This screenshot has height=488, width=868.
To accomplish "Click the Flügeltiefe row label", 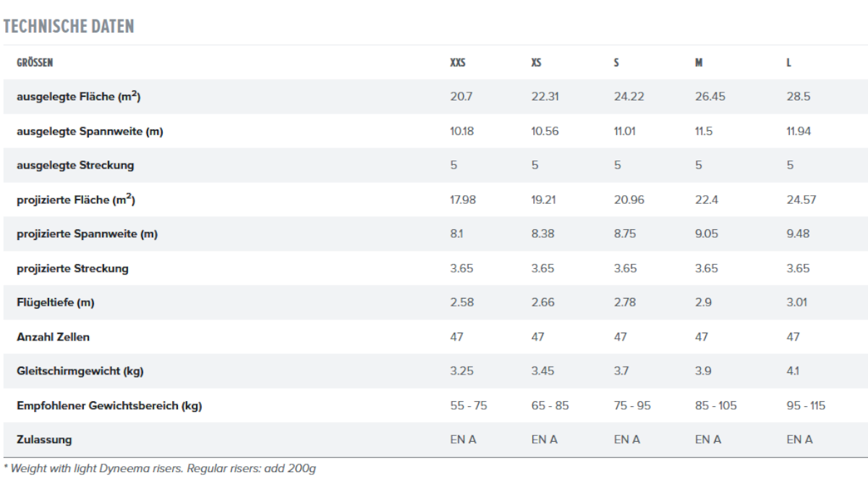I will [x=56, y=303].
